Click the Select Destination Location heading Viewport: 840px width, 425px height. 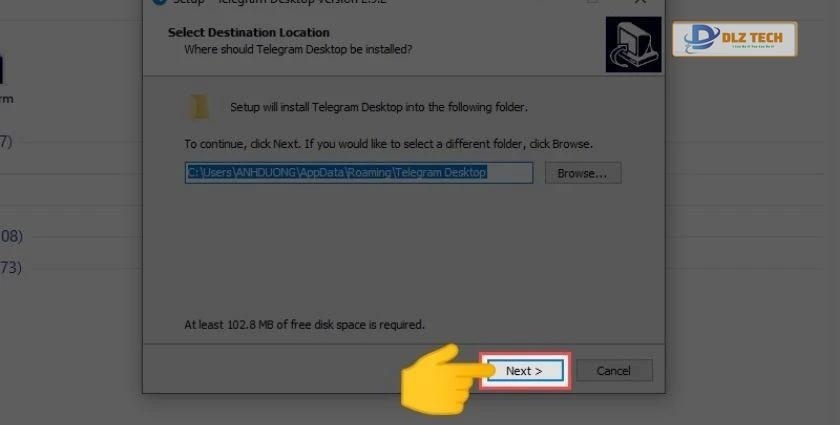(x=249, y=32)
